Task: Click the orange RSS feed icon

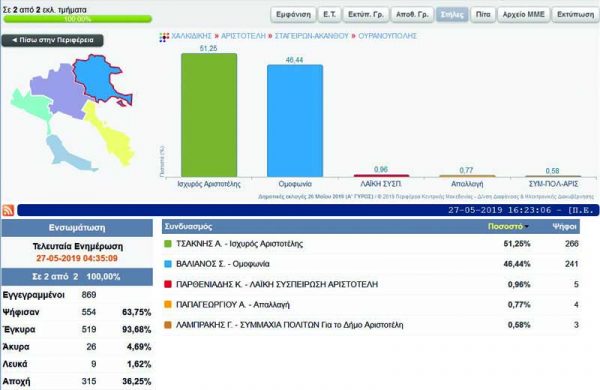Action: [8, 210]
